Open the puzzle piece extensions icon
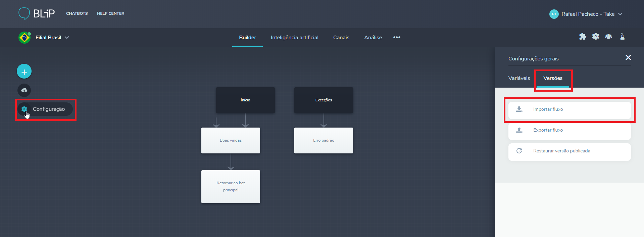The width and height of the screenshot is (644, 237). click(x=583, y=37)
